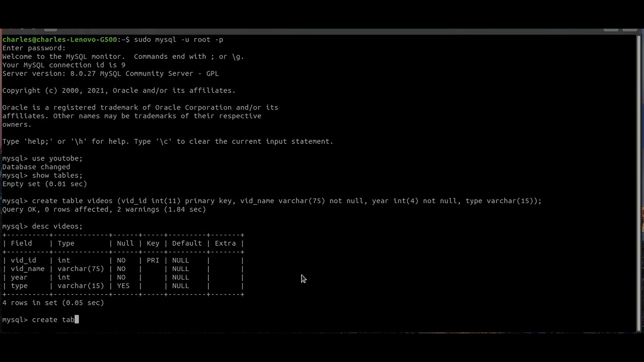
Task: Click the '4 rows in set (0.05 sec)' line
Action: pos(53,303)
